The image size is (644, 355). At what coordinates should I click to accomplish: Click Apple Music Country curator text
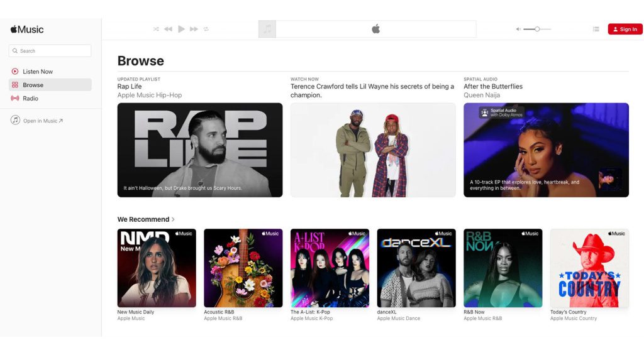click(x=574, y=319)
